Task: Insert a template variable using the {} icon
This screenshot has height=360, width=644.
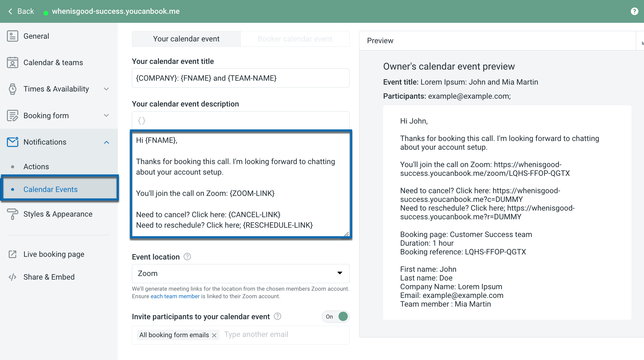Action: (x=141, y=121)
